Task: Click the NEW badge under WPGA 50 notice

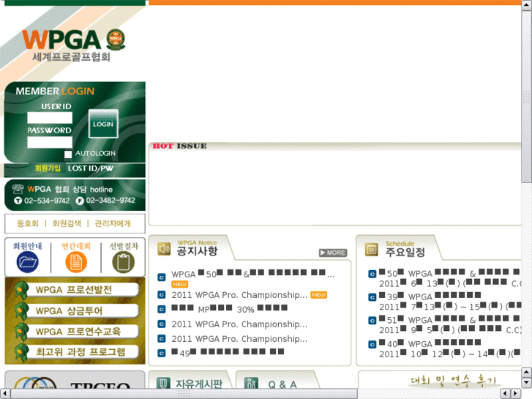Action: click(180, 284)
